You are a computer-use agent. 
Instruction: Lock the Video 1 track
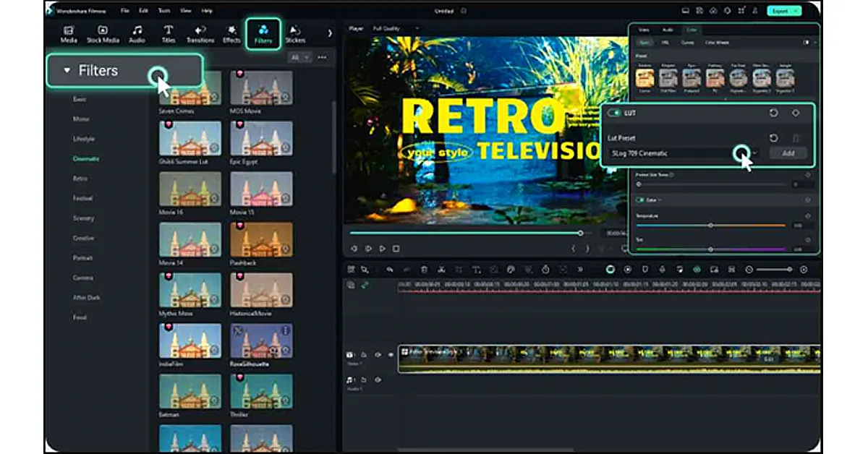click(365, 355)
